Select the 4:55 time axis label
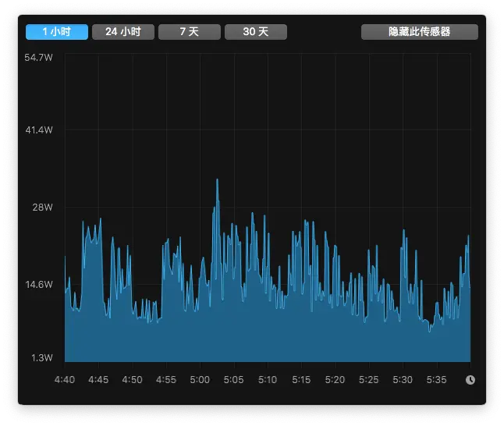 pyautogui.click(x=166, y=380)
